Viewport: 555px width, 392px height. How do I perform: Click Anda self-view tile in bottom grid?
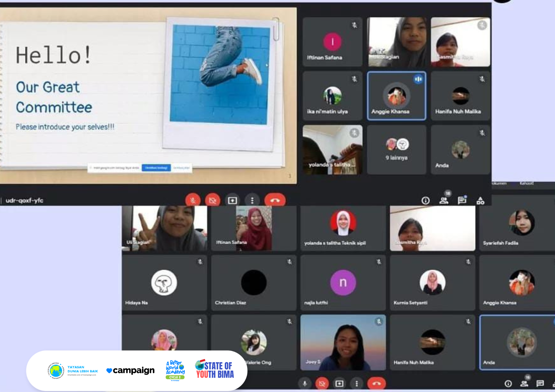(517, 342)
